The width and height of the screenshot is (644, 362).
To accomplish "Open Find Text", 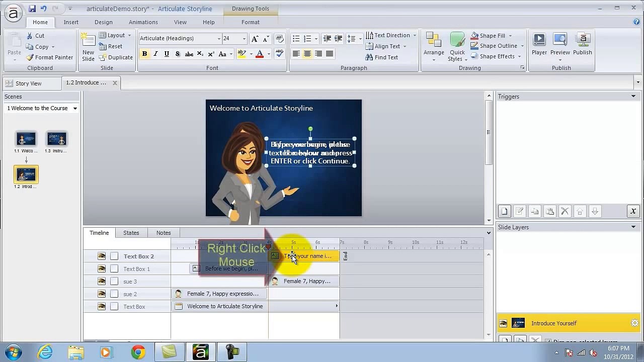I will pos(382,57).
